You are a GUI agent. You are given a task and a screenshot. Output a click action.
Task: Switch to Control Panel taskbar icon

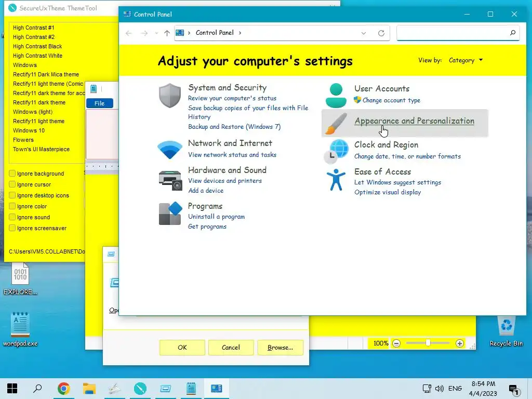[x=217, y=388]
